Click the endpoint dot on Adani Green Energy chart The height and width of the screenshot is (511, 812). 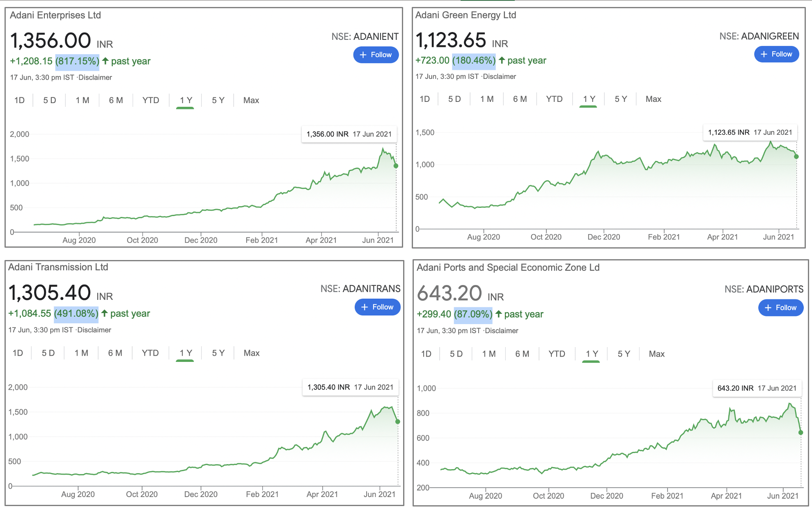[796, 157]
